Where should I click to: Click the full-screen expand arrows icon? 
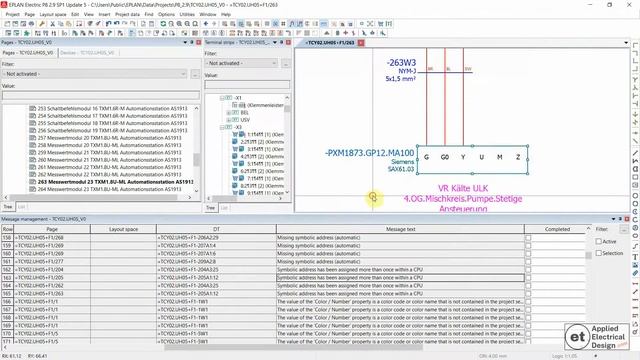click(x=370, y=24)
